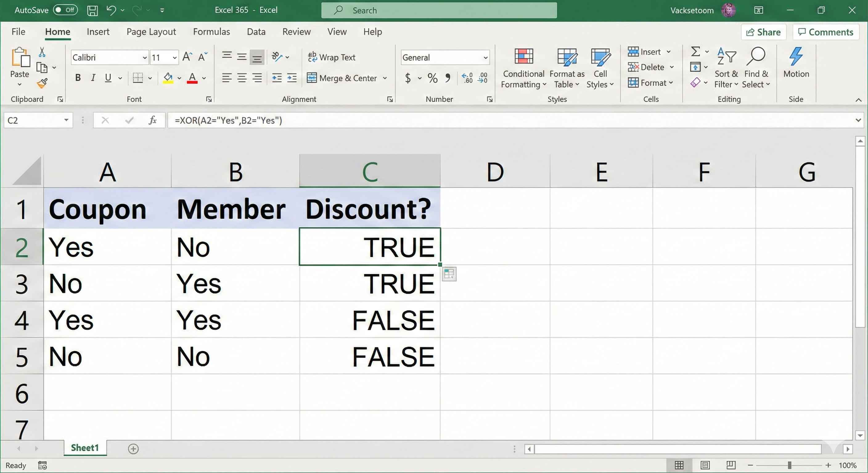Click the Conditional Formatting icon
Screen dimensions: 868x473
coord(523,57)
